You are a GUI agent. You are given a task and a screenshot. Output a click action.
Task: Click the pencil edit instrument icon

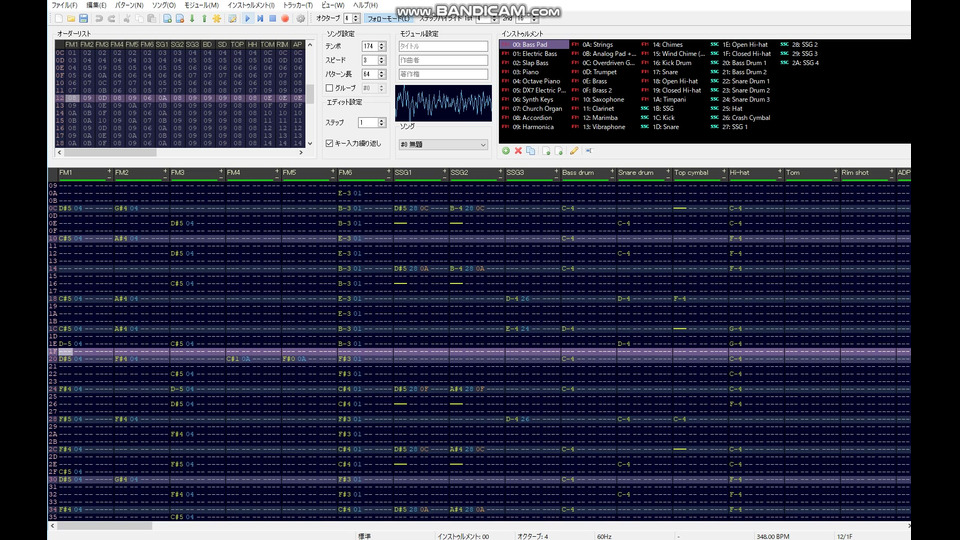(x=574, y=151)
